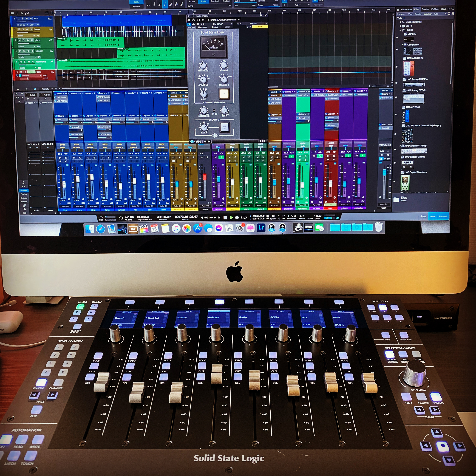Click the Comparer button in the plugin header
This screenshot has width=476, height=476.
click(203, 27)
